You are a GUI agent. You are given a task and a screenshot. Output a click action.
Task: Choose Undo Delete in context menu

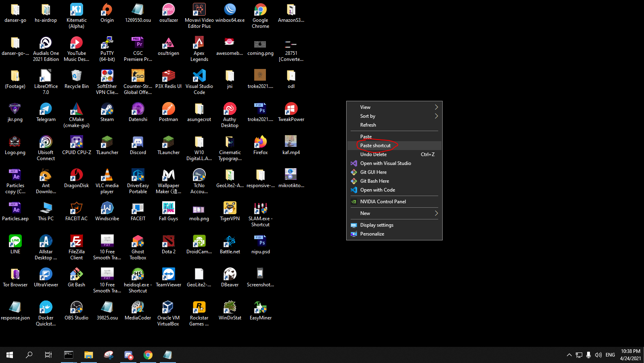394,154
